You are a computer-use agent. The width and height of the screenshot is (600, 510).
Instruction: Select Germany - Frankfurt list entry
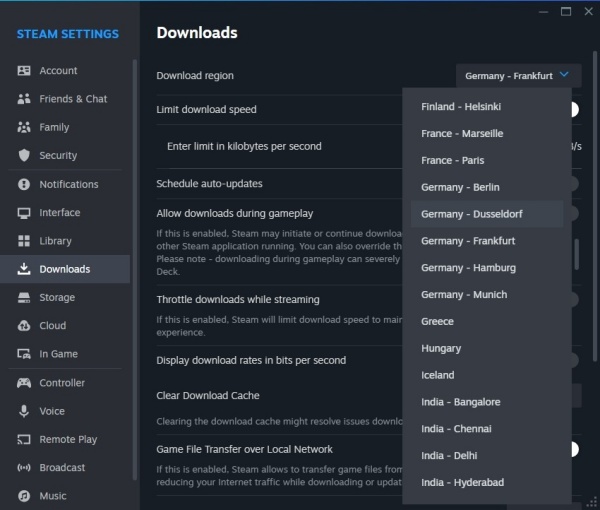[487, 241]
